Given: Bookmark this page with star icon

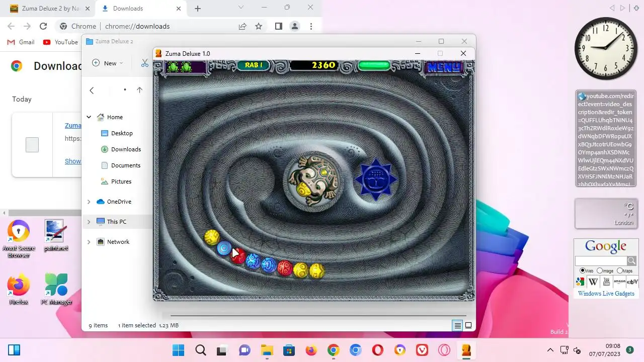Looking at the screenshot, I should tap(259, 26).
